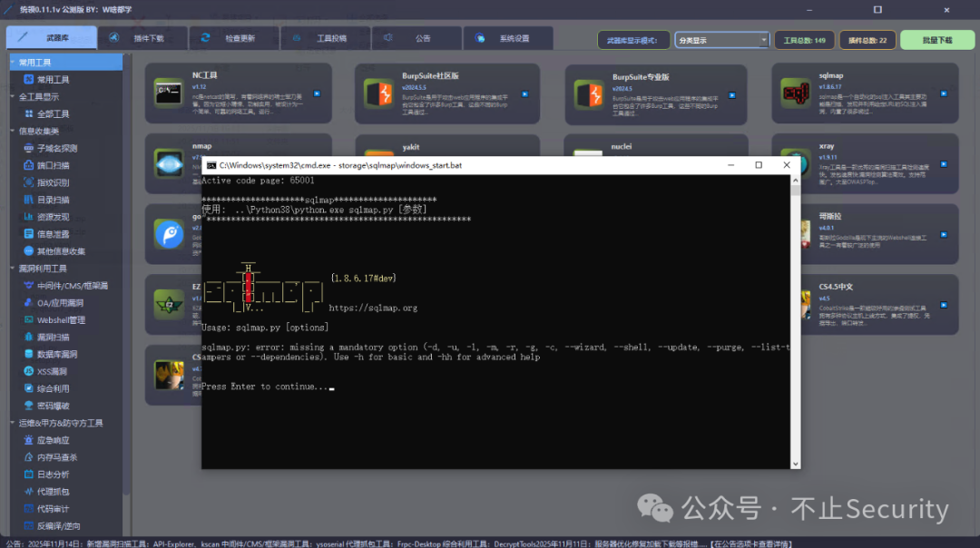
Task: Click the 批量下载 button
Action: [936, 40]
